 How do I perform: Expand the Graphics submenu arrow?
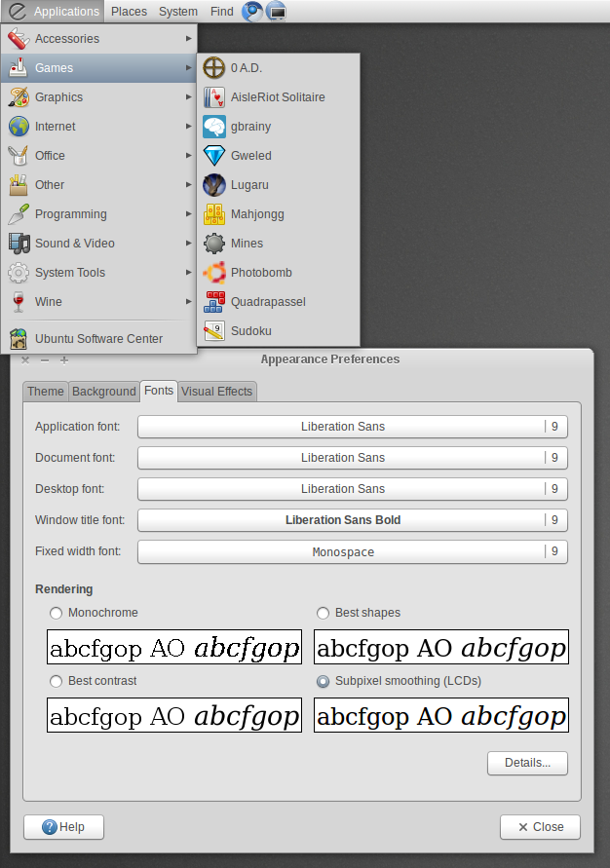188,96
